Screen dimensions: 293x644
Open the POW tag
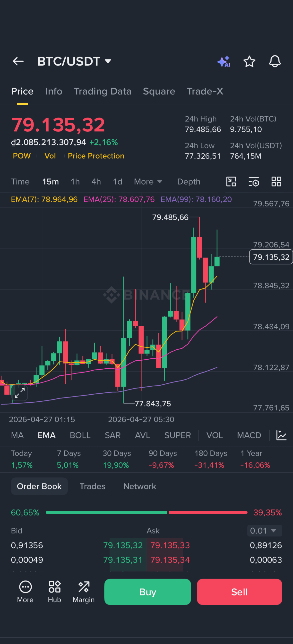tap(22, 156)
